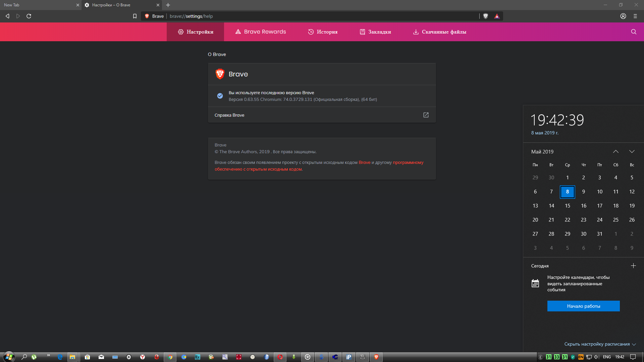Open the Закладки tab
Viewport: 644px width, 362px height.
pos(375,32)
